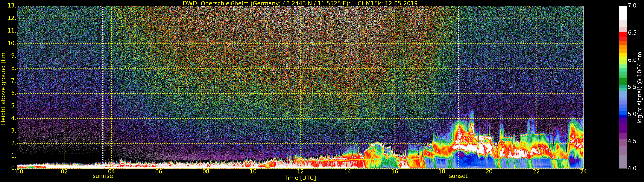Click the colorbar value label '6.0'
This screenshot has height=182, width=644.
632,60
